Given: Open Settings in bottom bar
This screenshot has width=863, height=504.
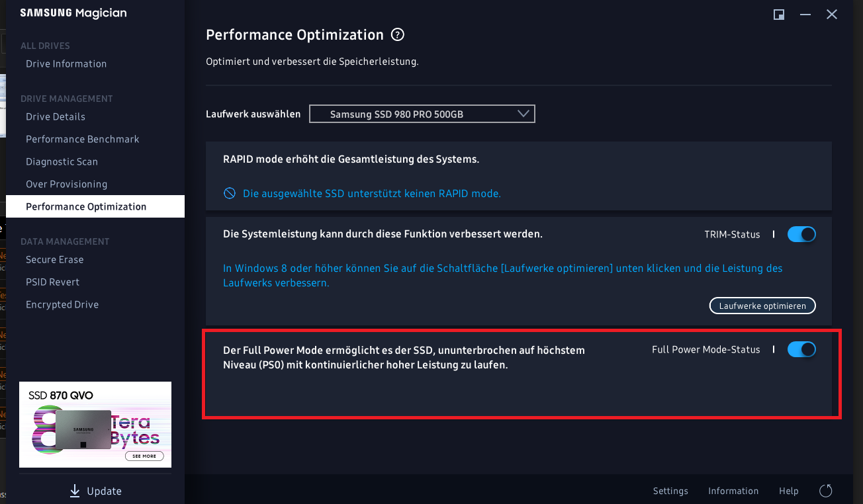Looking at the screenshot, I should point(670,491).
